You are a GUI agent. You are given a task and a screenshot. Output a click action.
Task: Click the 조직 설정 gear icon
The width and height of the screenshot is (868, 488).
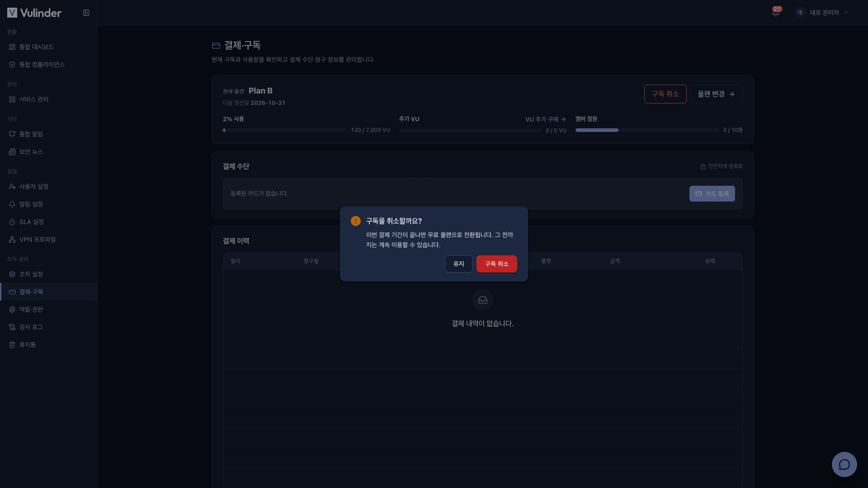coord(12,274)
